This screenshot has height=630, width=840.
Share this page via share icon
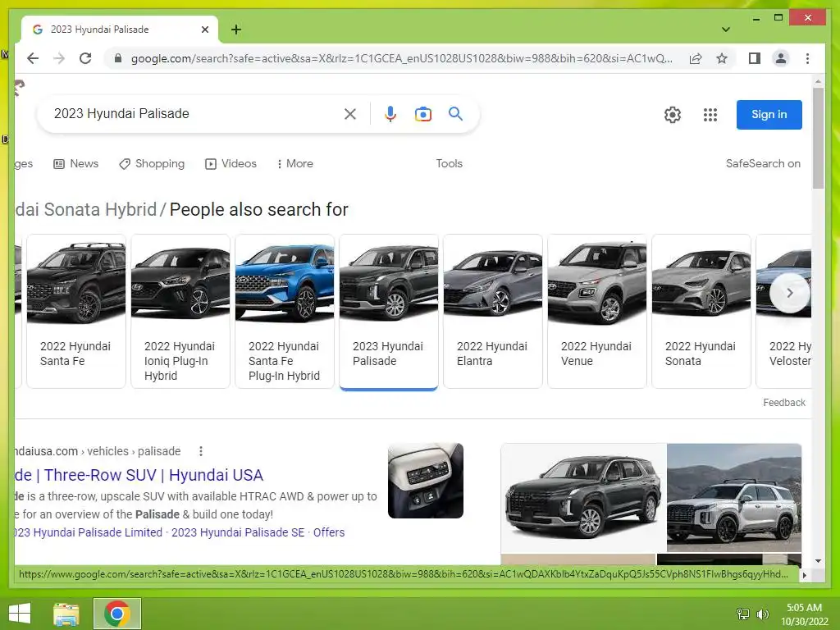pyautogui.click(x=696, y=58)
